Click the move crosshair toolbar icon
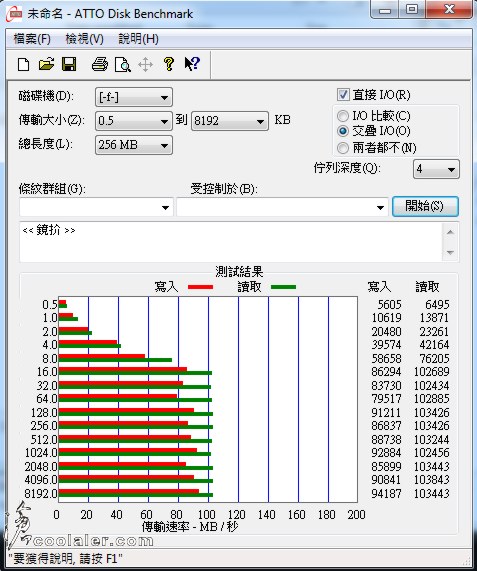The image size is (477, 571). [145, 65]
